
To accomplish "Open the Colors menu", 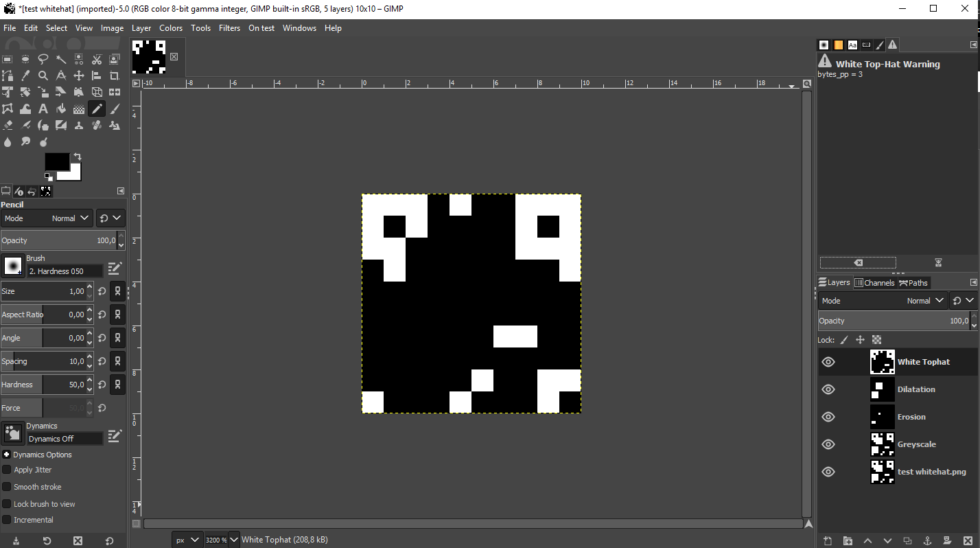I will [171, 28].
